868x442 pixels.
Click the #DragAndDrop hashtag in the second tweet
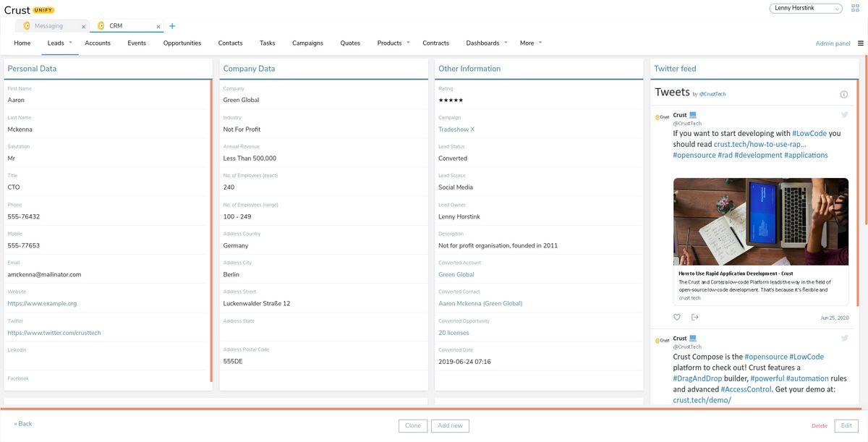click(x=697, y=378)
